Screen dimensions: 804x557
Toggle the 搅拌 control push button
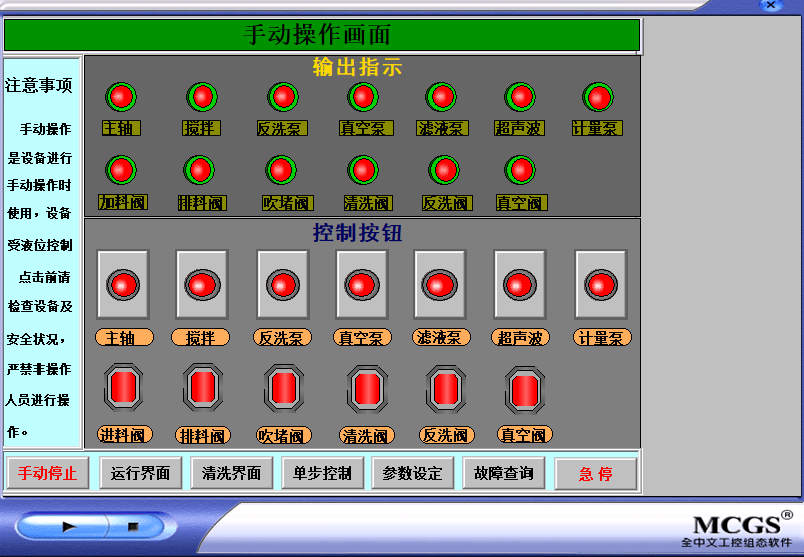pos(202,284)
